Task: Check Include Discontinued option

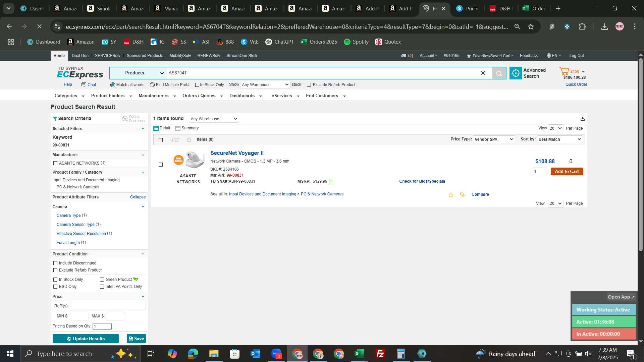Action: tap(55, 263)
